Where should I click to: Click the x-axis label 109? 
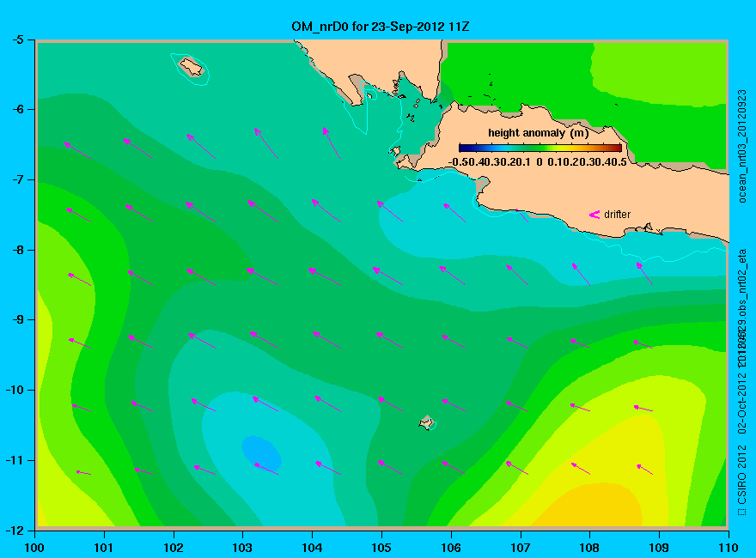coord(659,548)
